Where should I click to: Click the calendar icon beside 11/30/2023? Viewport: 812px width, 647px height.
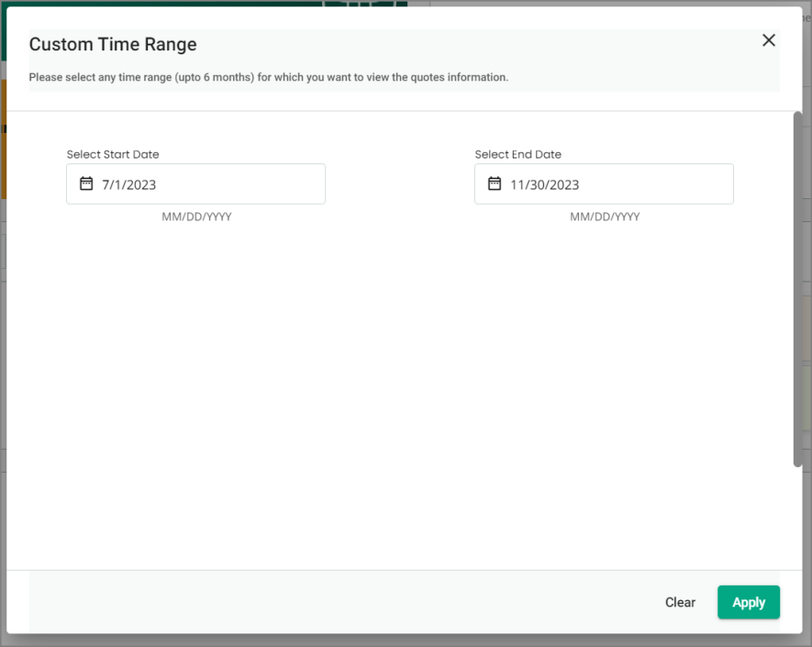point(494,184)
